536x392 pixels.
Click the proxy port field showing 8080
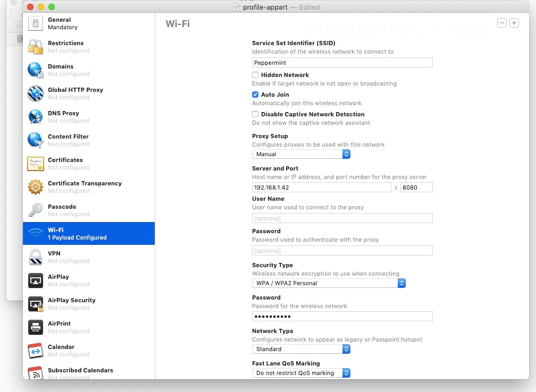416,188
